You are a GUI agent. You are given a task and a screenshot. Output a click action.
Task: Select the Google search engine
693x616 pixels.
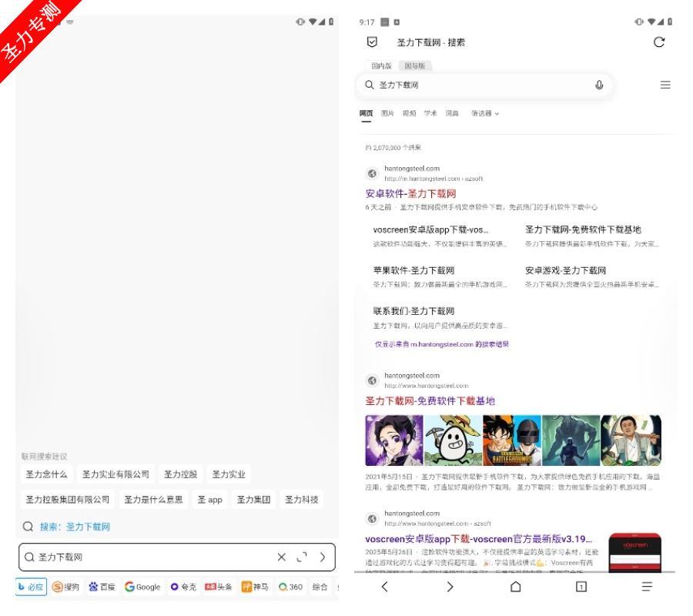pyautogui.click(x=142, y=587)
